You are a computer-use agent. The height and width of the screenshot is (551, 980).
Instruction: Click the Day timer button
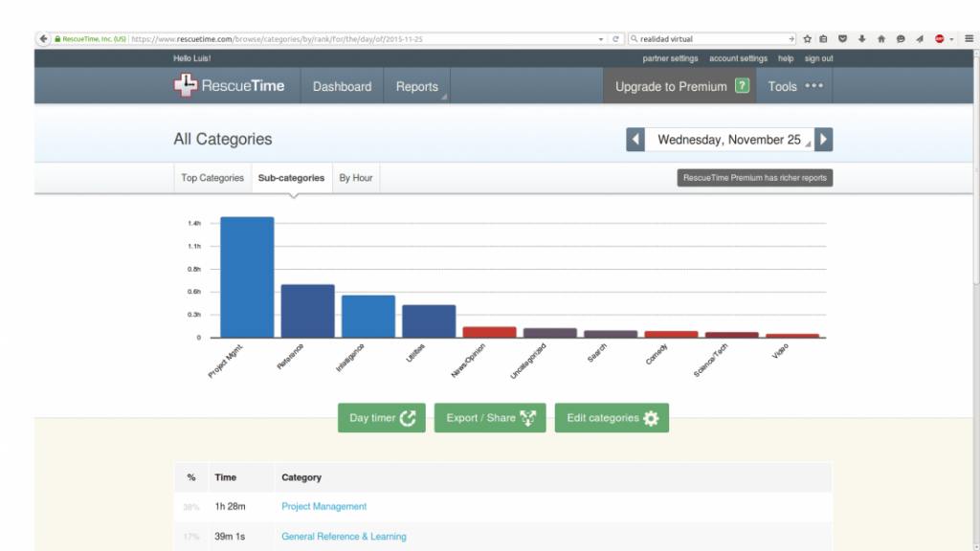pyautogui.click(x=382, y=418)
